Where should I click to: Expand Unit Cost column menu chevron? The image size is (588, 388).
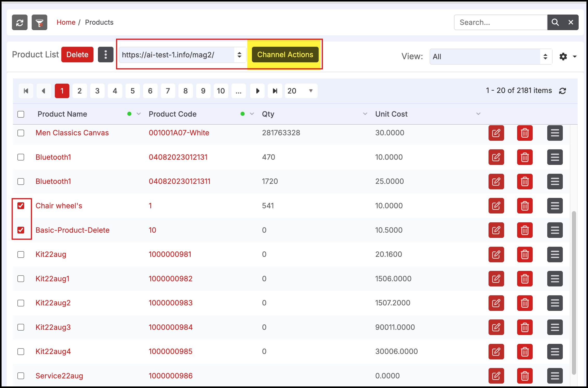pos(478,114)
